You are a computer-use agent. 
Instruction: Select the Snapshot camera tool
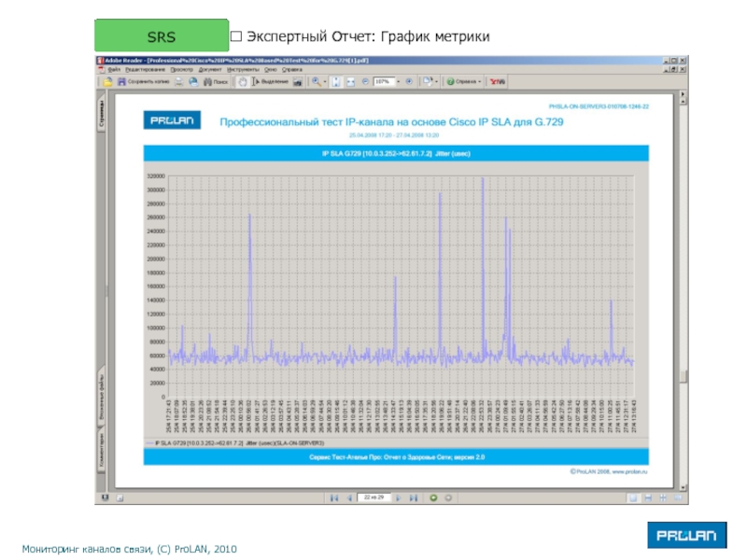[298, 82]
